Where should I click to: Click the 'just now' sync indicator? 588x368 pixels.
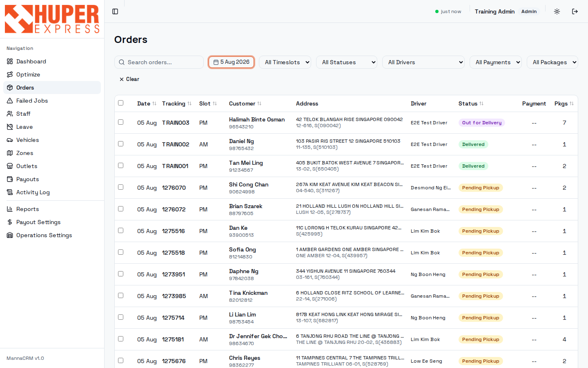pos(448,11)
